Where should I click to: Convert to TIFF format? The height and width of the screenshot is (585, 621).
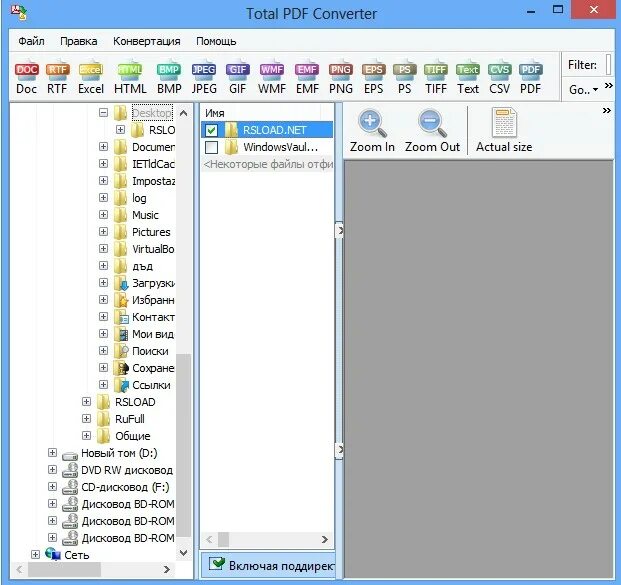(x=436, y=78)
